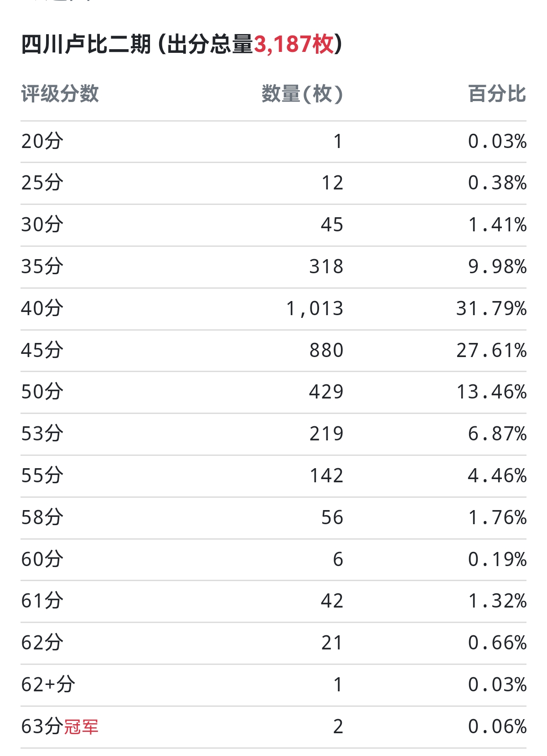Screen dimensions: 547x756
Task: Click the 0.19% percentage in 60分 row
Action: click(x=497, y=560)
